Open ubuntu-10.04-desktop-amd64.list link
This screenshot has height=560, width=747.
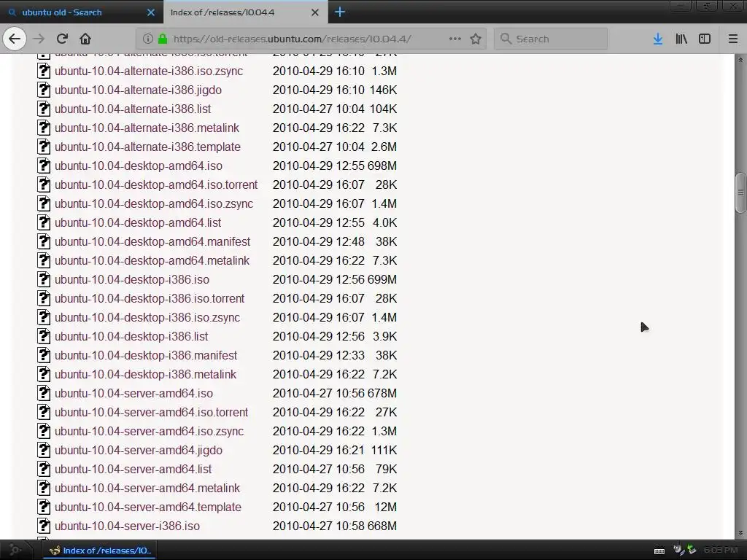click(x=138, y=223)
